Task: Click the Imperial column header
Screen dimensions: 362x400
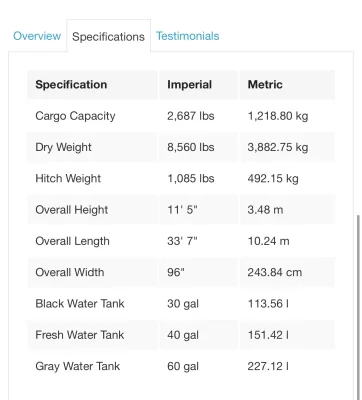Action: pyautogui.click(x=189, y=85)
